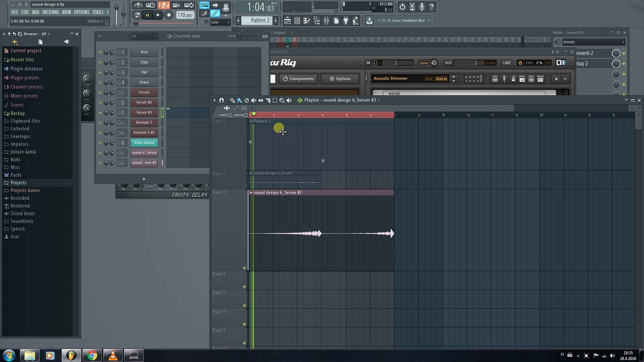Select the playlist zoom tool icon
The height and width of the screenshot is (362, 644).
pos(282,101)
